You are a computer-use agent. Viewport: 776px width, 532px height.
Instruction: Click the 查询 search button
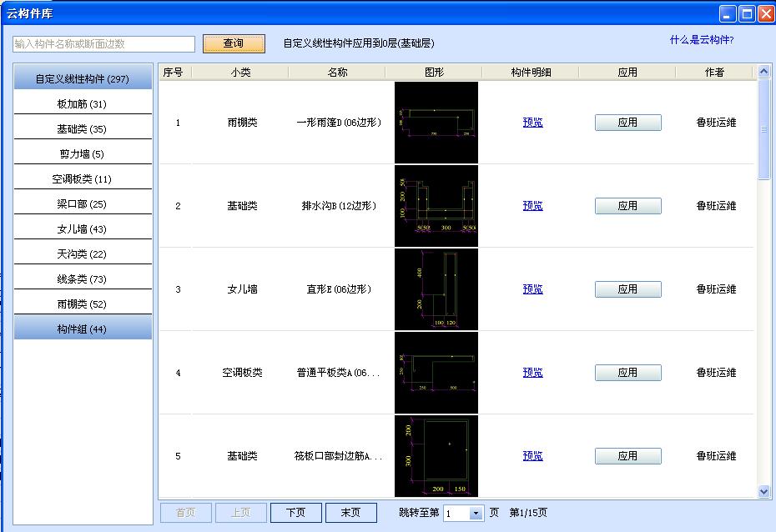click(x=234, y=43)
